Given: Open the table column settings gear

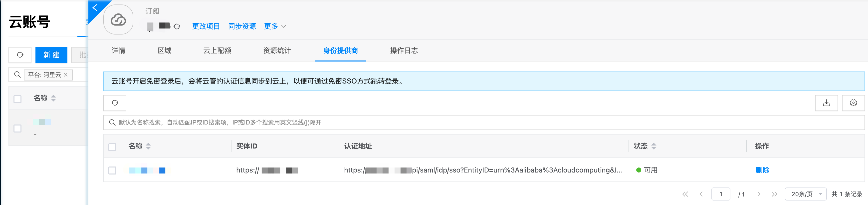Looking at the screenshot, I should 853,103.
